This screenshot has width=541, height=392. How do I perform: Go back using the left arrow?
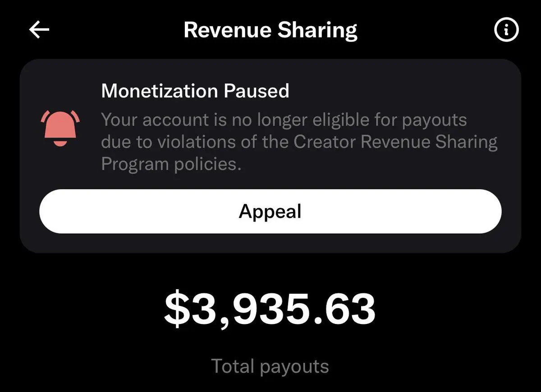(x=39, y=30)
